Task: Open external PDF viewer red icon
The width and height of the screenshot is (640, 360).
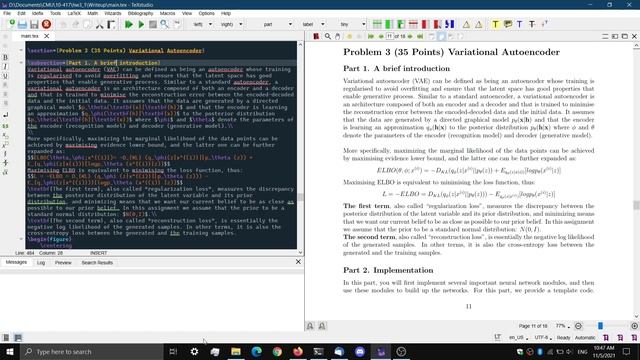Action: click(x=316, y=36)
